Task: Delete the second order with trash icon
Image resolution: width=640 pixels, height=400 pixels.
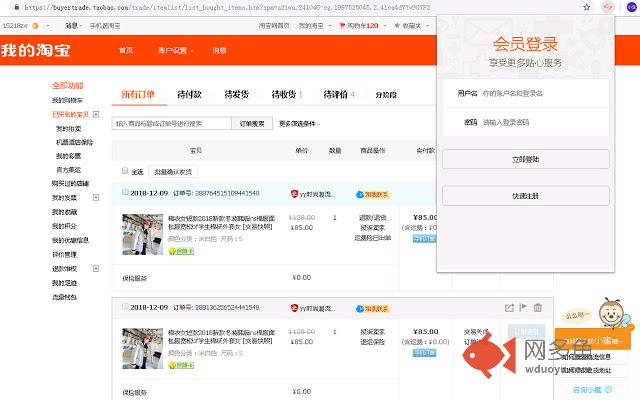Action: 538,308
